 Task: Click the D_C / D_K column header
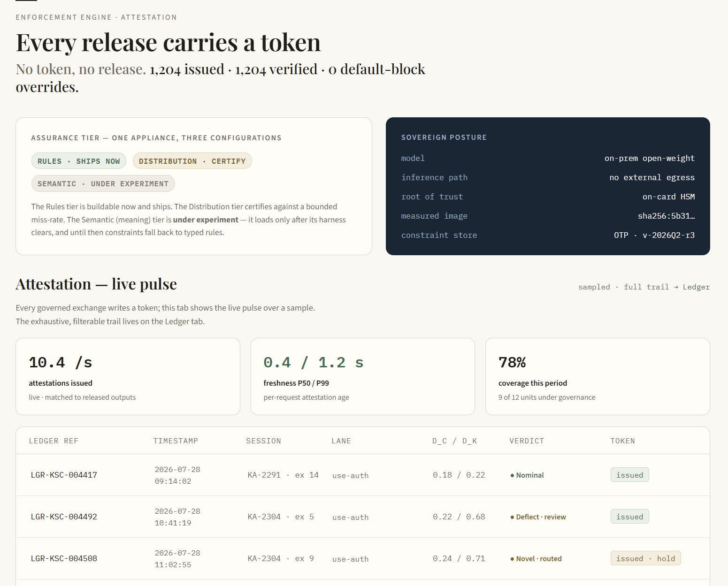point(455,441)
